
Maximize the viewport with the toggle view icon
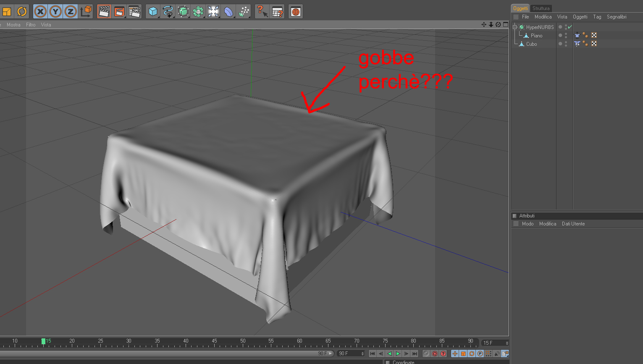tap(506, 24)
